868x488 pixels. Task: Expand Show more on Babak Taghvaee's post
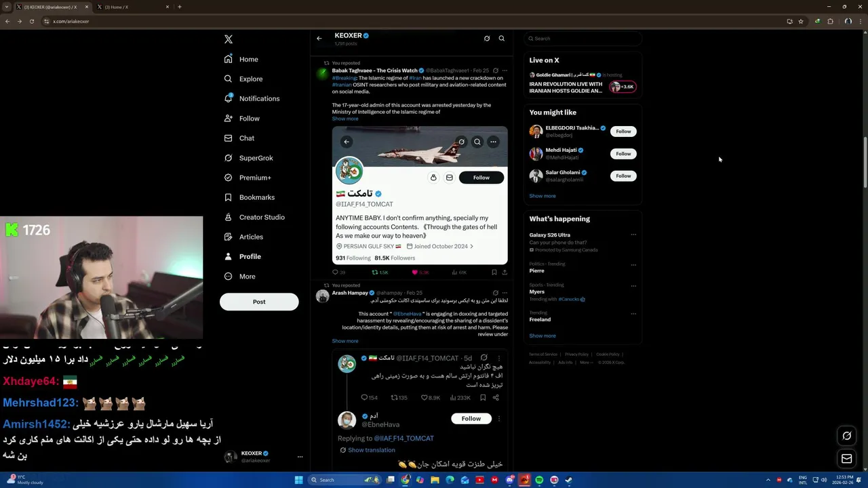345,119
